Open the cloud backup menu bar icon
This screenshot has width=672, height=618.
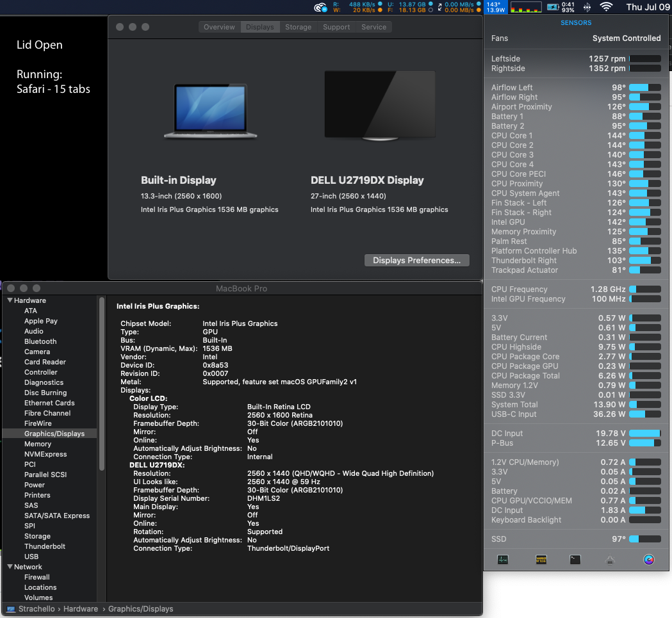(321, 8)
